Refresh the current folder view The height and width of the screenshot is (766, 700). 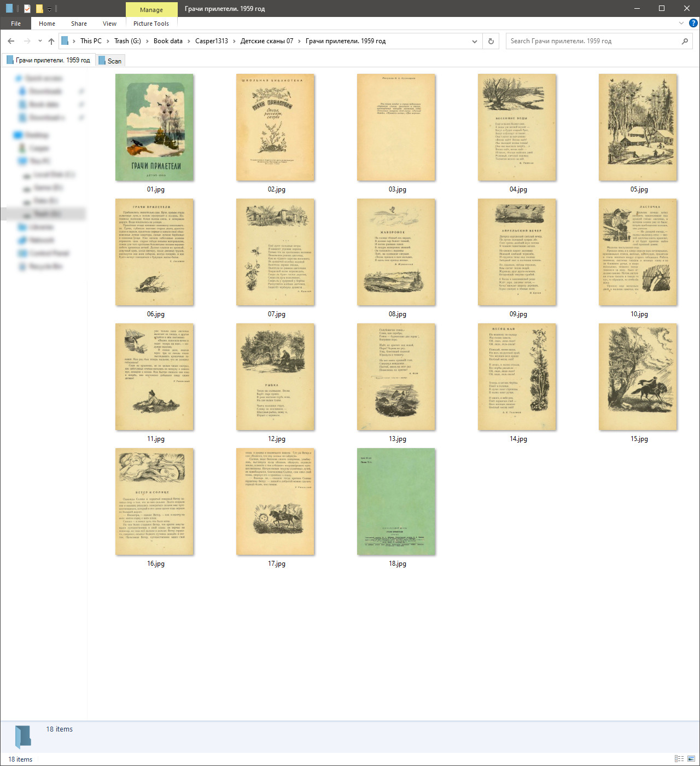tap(491, 41)
